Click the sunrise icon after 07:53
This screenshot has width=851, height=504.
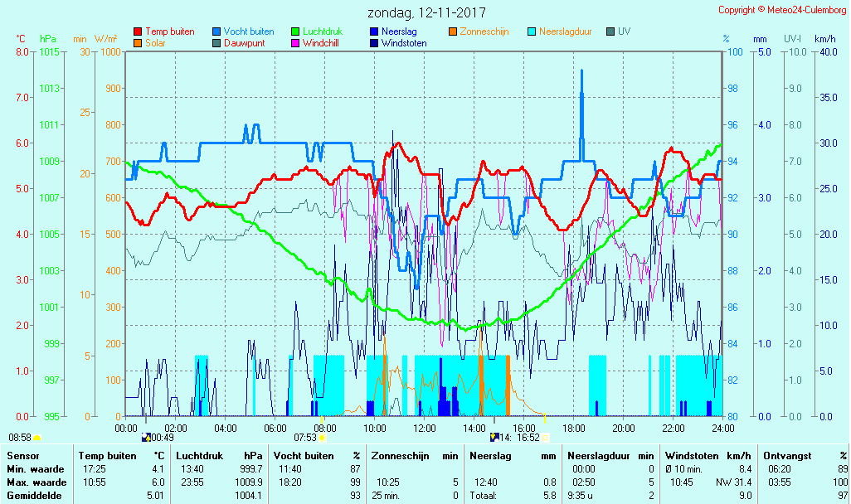(x=323, y=437)
